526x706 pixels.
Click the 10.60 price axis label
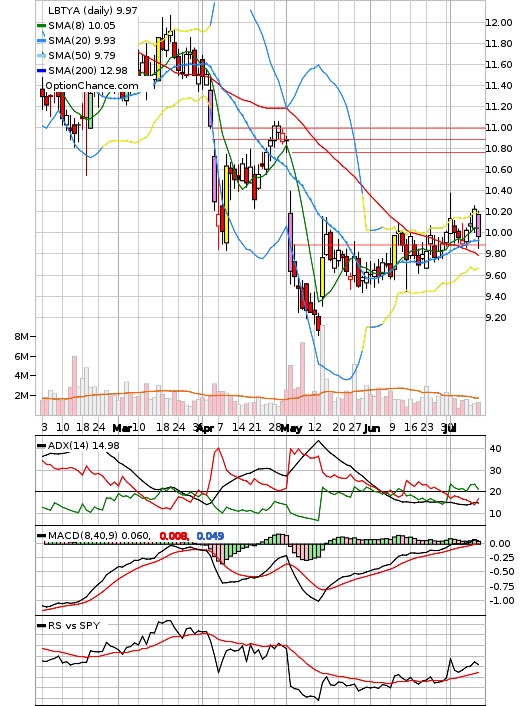499,170
